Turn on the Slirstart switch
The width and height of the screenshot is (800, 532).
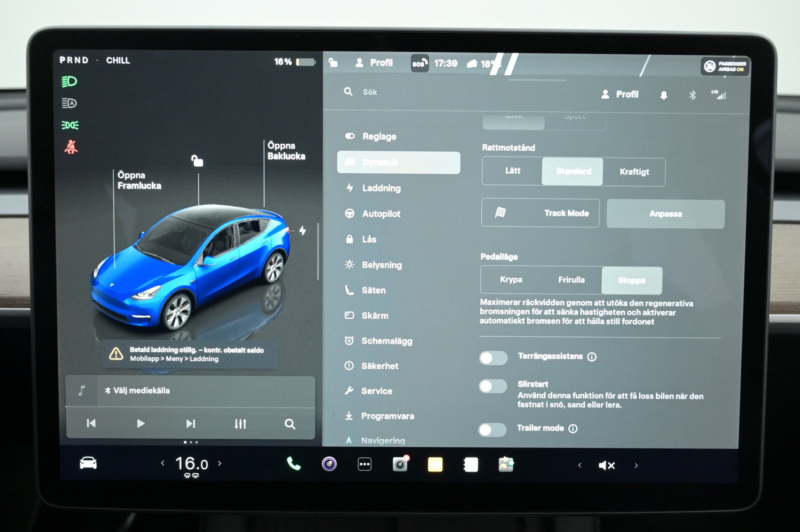click(493, 386)
